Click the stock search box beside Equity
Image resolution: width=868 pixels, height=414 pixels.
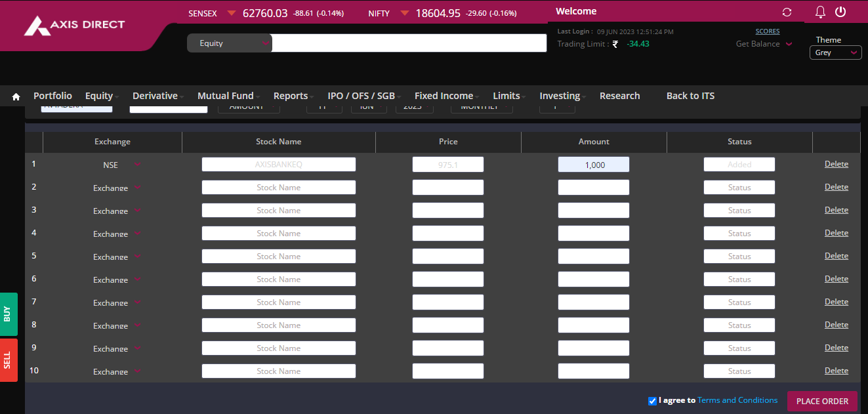[409, 43]
